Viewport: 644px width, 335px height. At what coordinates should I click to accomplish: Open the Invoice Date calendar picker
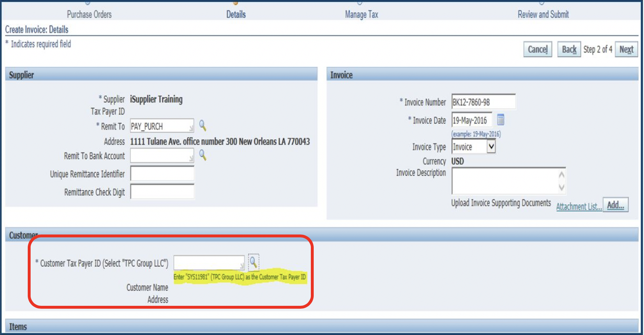[501, 119]
